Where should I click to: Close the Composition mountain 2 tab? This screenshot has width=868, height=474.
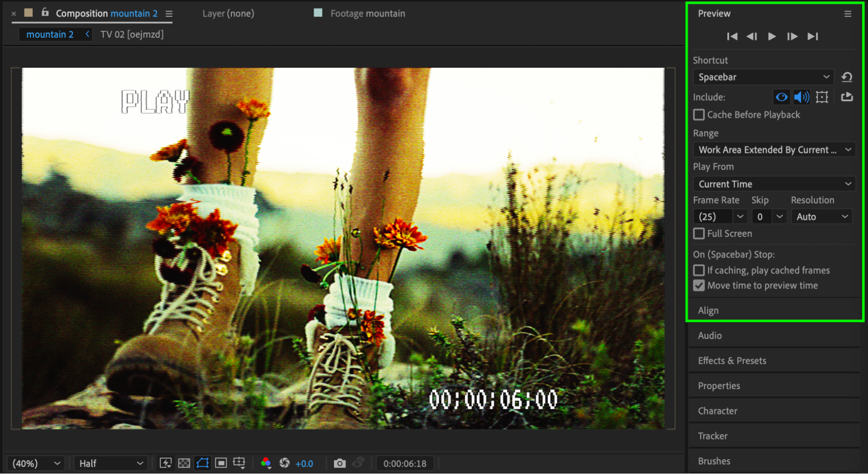click(14, 14)
